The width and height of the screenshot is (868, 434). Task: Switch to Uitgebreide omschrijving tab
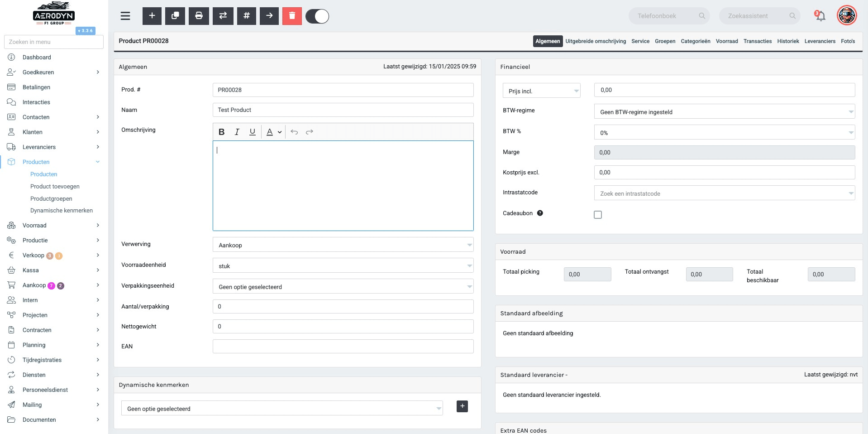point(596,41)
